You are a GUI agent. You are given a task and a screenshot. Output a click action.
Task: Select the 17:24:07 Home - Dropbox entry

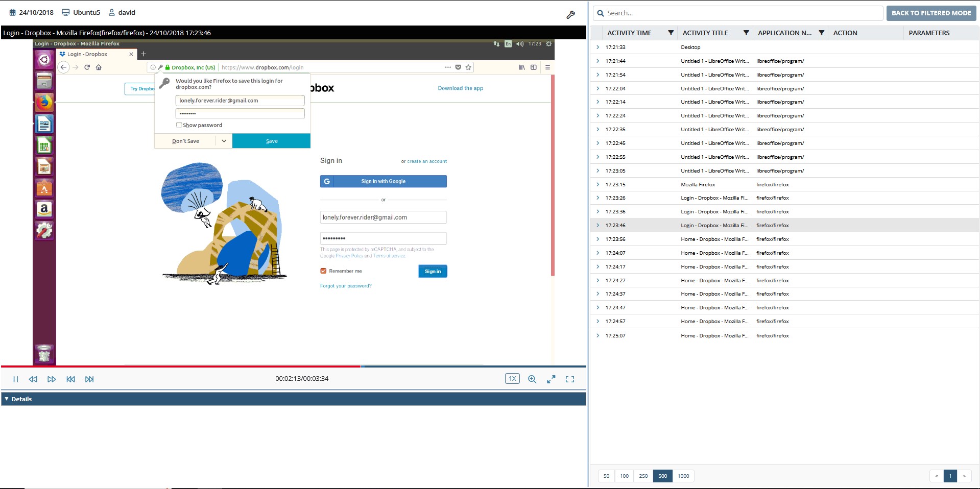[784, 253]
